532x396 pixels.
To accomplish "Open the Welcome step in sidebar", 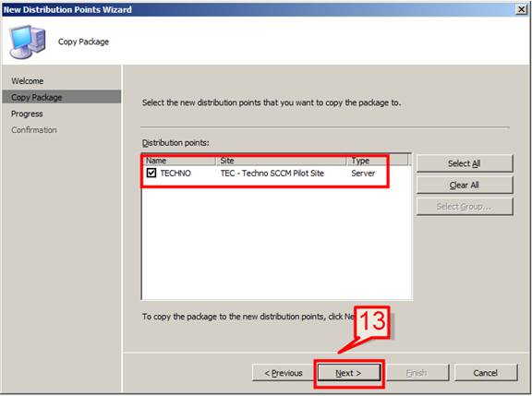I will [x=28, y=81].
